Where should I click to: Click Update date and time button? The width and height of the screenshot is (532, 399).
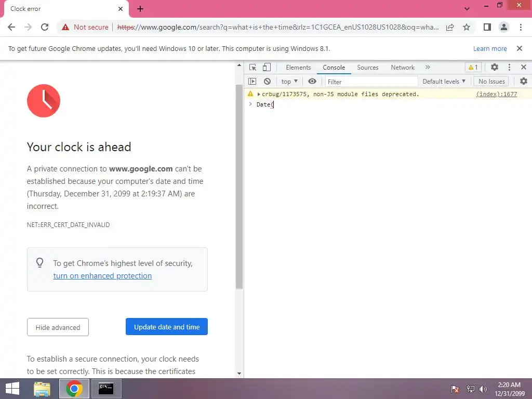coord(167,327)
